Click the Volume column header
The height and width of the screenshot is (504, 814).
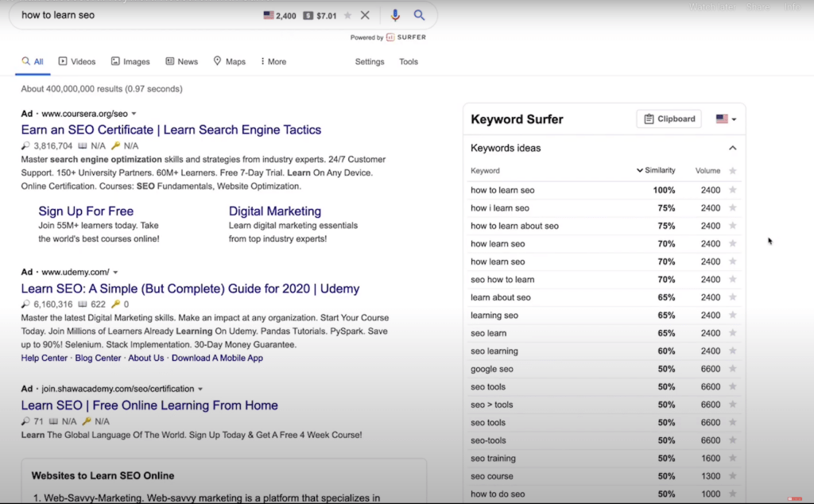point(707,171)
